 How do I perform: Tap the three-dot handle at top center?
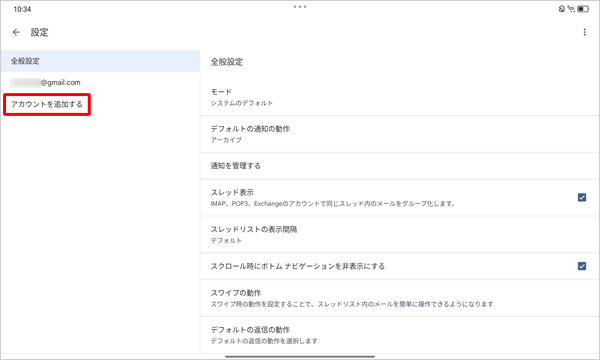coord(300,7)
